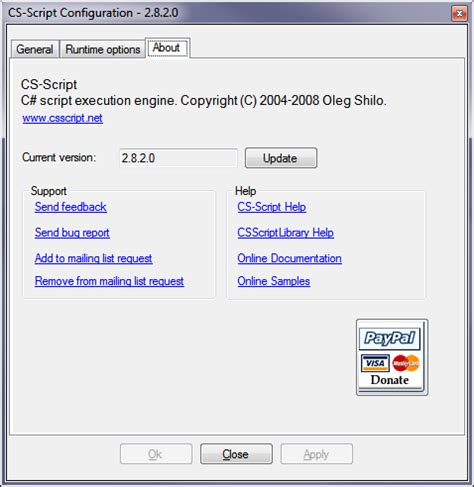The image size is (474, 487).
Task: Open the Runtime options tab
Action: tap(103, 49)
